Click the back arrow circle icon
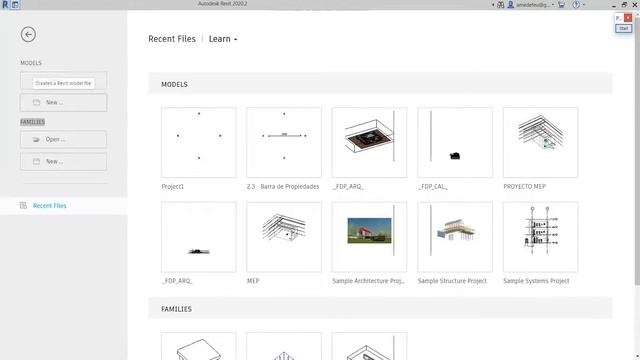The image size is (640, 360). click(28, 34)
